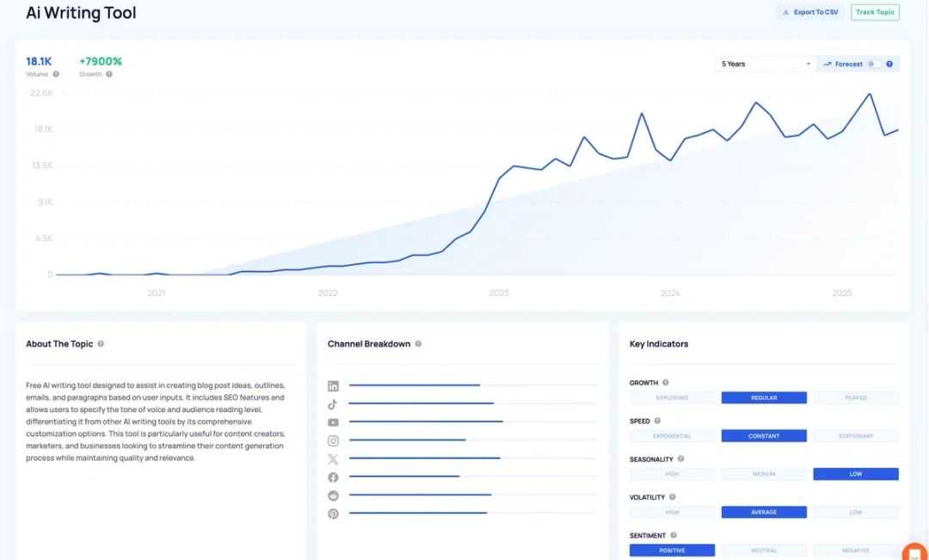Click the Export To CSV button
The width and height of the screenshot is (929, 560).
tap(810, 12)
